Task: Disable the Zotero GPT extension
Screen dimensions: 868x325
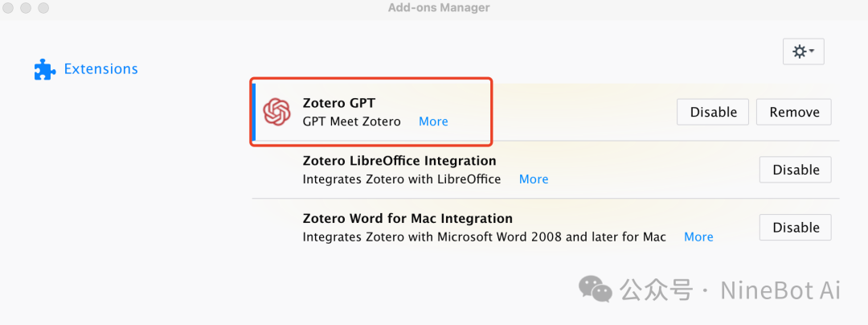Action: point(713,112)
